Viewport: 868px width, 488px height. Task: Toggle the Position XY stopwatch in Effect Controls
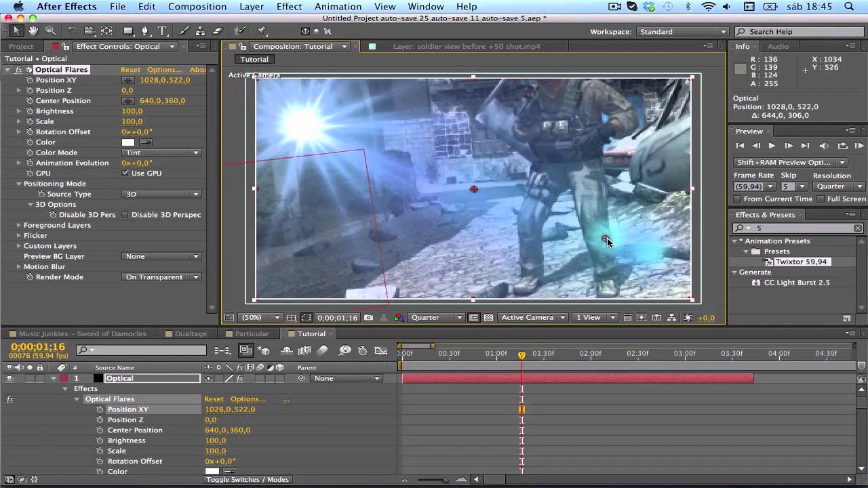[x=30, y=80]
